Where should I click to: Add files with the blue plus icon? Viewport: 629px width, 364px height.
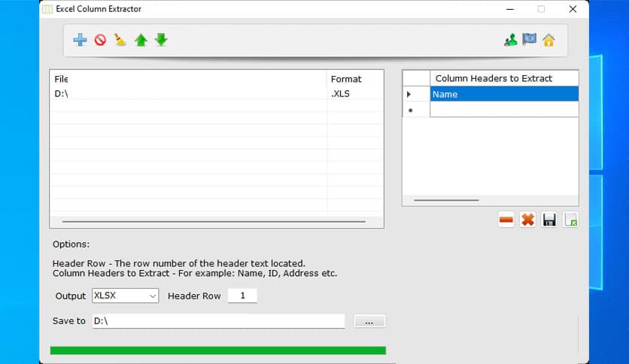click(80, 40)
